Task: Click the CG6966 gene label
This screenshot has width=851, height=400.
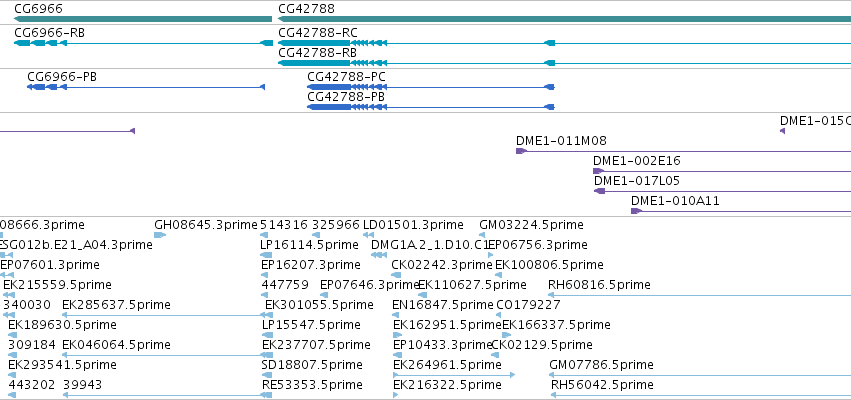Action: 38,9
